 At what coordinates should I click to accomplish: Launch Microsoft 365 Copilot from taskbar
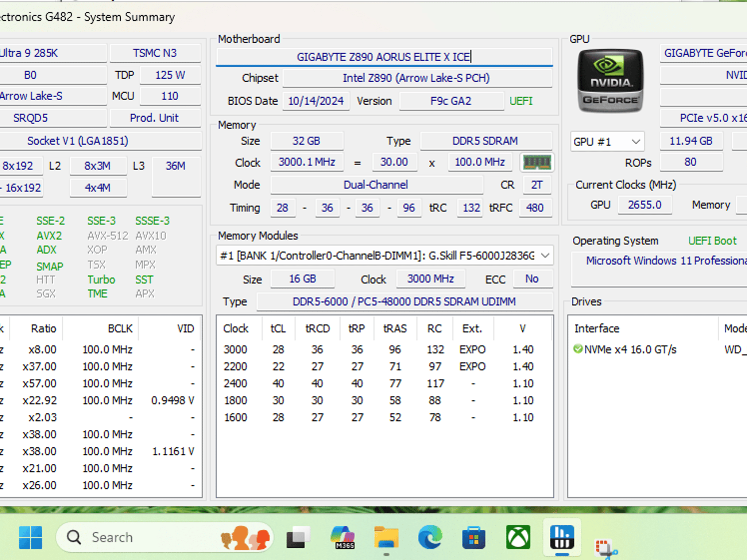[342, 537]
